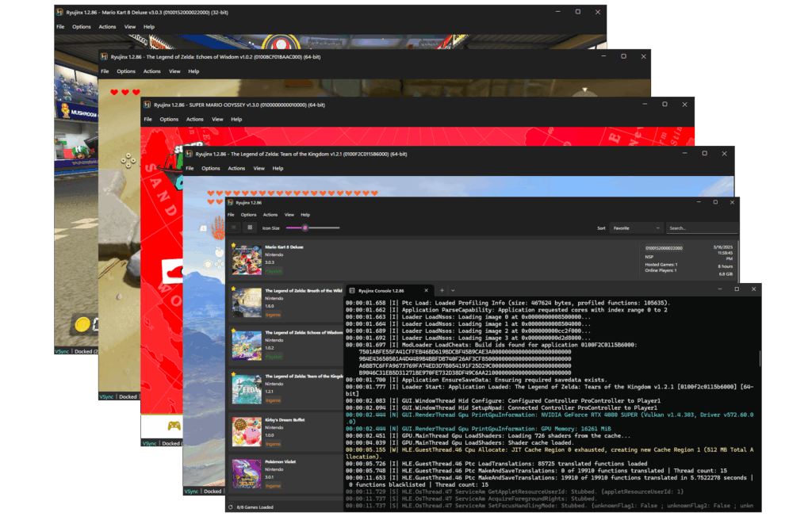Click the refresh icon beside Games Loaded
The width and height of the screenshot is (812, 524).
tap(231, 507)
